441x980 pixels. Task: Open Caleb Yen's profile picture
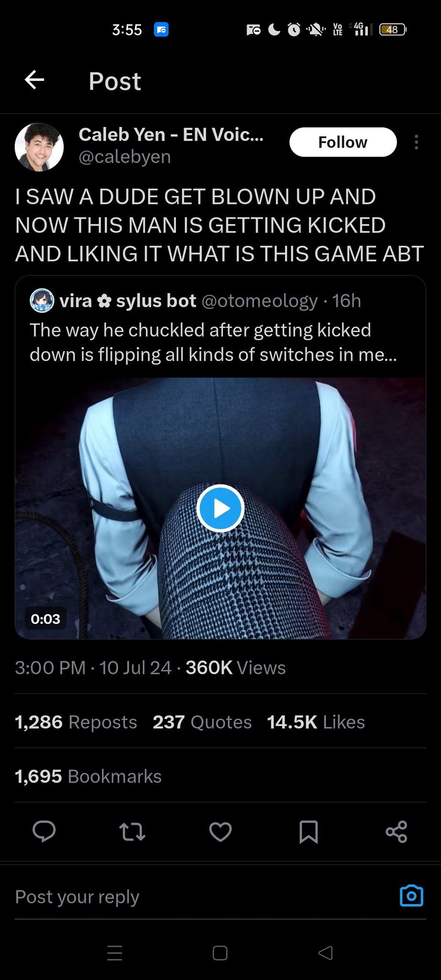[39, 147]
